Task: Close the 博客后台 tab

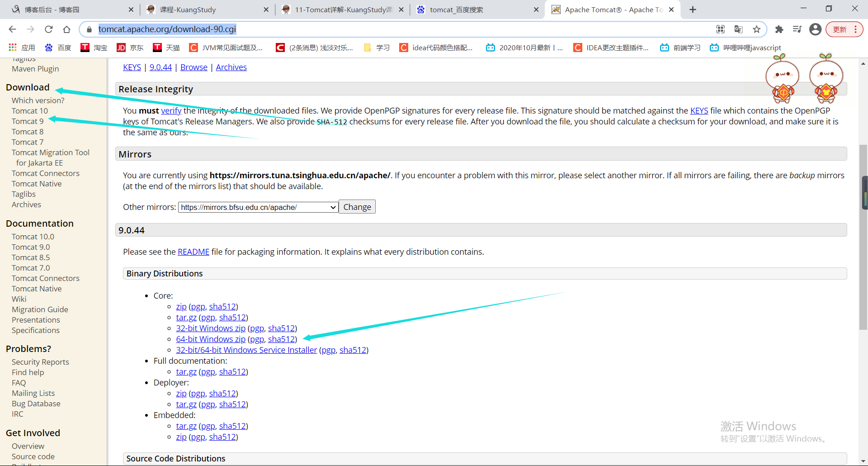Action: pos(131,10)
